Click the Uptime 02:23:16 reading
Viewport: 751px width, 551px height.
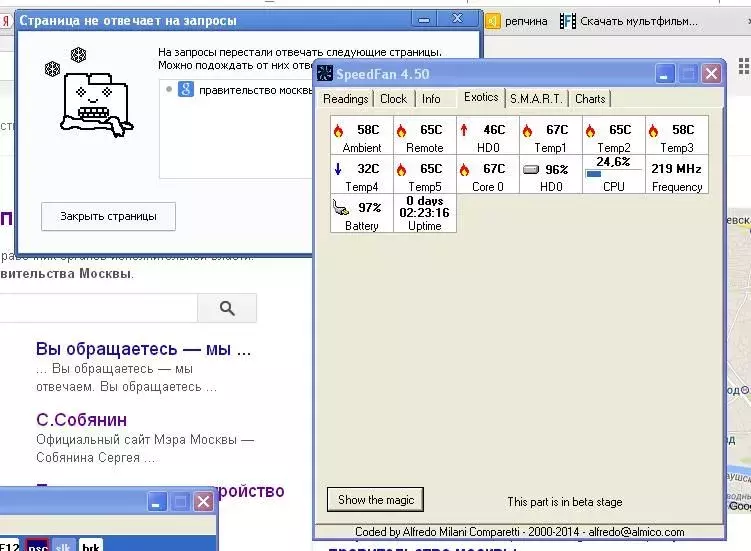click(x=424, y=213)
